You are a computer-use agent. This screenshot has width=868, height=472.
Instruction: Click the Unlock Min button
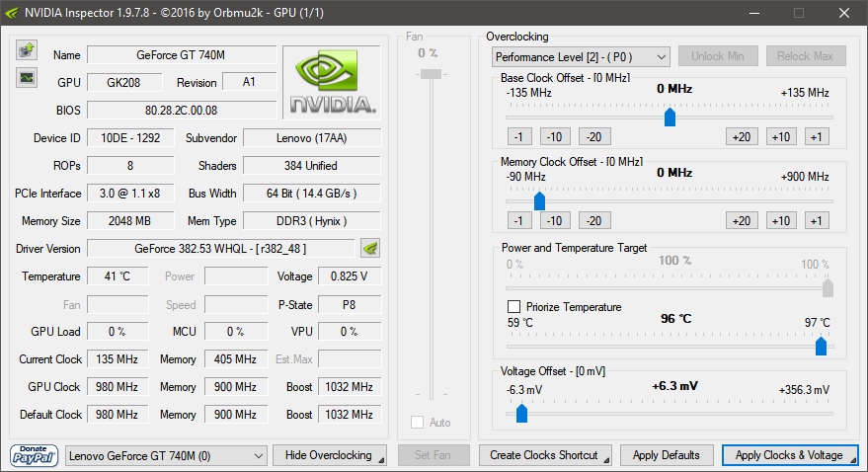point(718,56)
